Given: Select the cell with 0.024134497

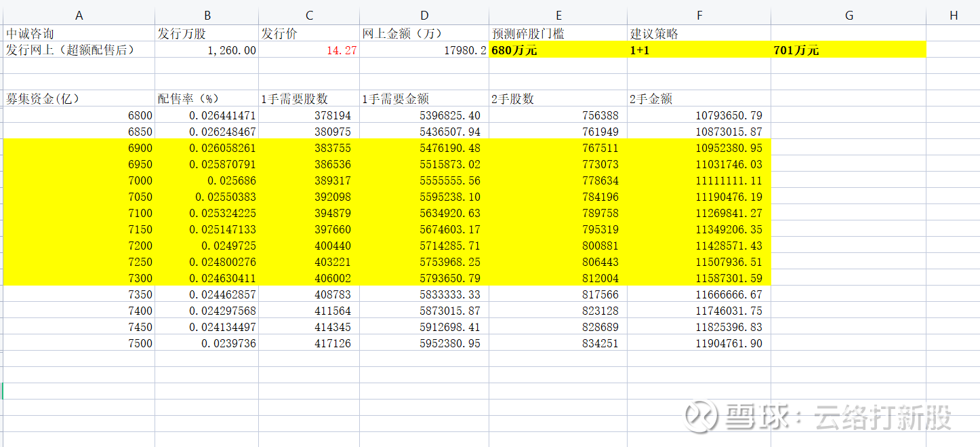Looking at the screenshot, I should [x=207, y=327].
